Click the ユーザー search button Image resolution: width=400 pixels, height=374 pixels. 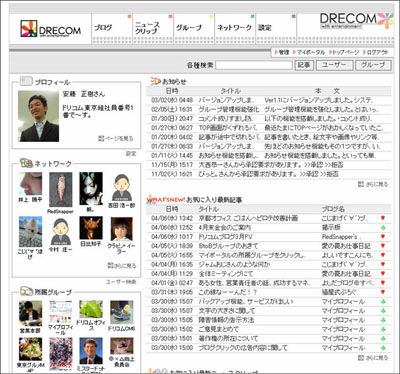pos(334,65)
